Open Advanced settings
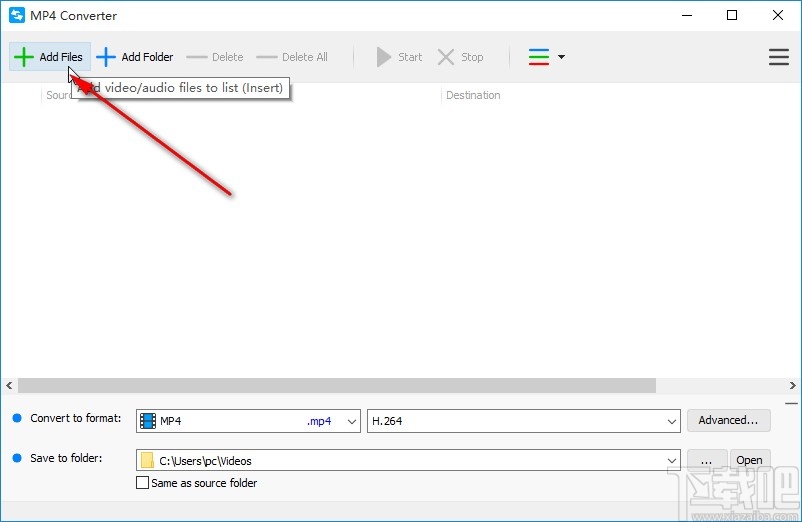This screenshot has width=802, height=522. pos(728,420)
